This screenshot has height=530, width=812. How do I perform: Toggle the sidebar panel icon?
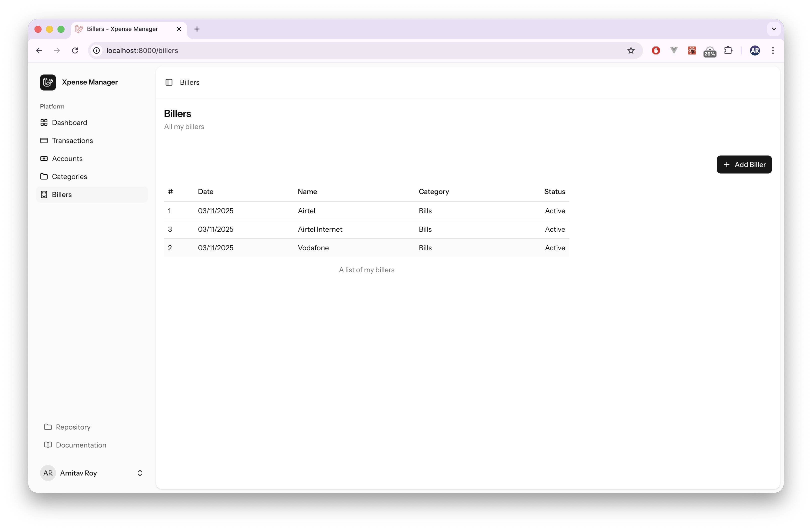[x=169, y=82]
